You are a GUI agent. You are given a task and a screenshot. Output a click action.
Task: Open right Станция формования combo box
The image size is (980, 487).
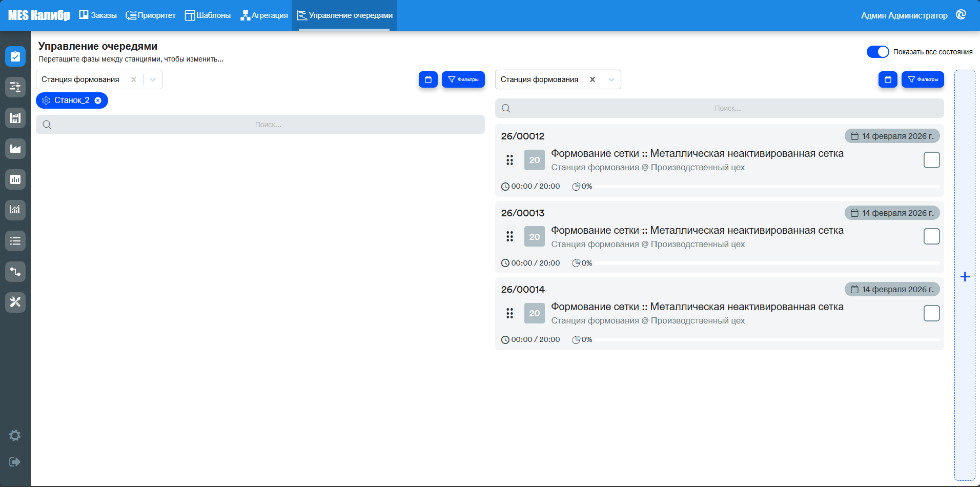558,79
